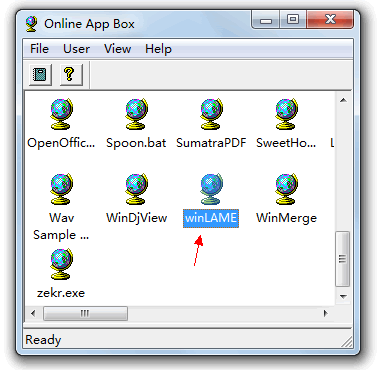Click the horizontal scrollbar right arrow
The height and width of the screenshot is (370, 379).
pos(326,313)
